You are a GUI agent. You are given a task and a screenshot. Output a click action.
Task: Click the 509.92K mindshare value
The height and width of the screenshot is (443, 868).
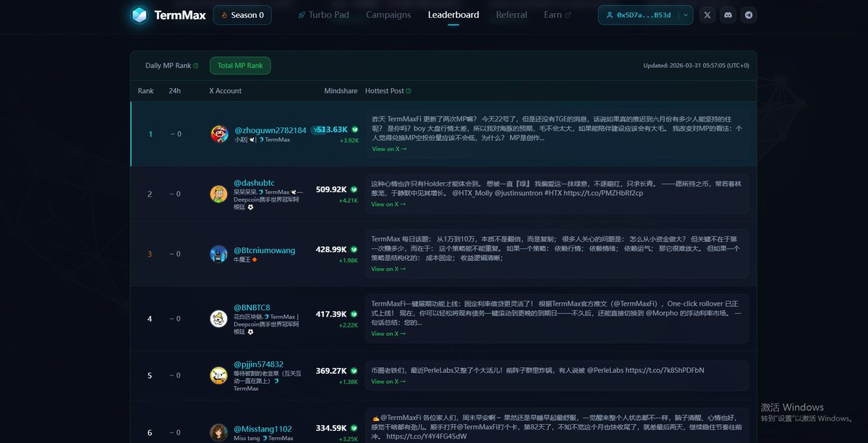(x=331, y=189)
